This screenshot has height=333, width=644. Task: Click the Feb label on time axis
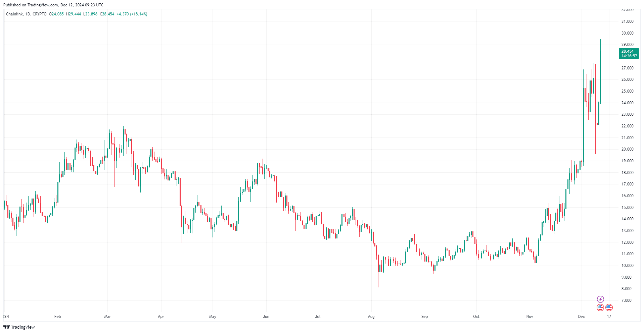(58, 317)
